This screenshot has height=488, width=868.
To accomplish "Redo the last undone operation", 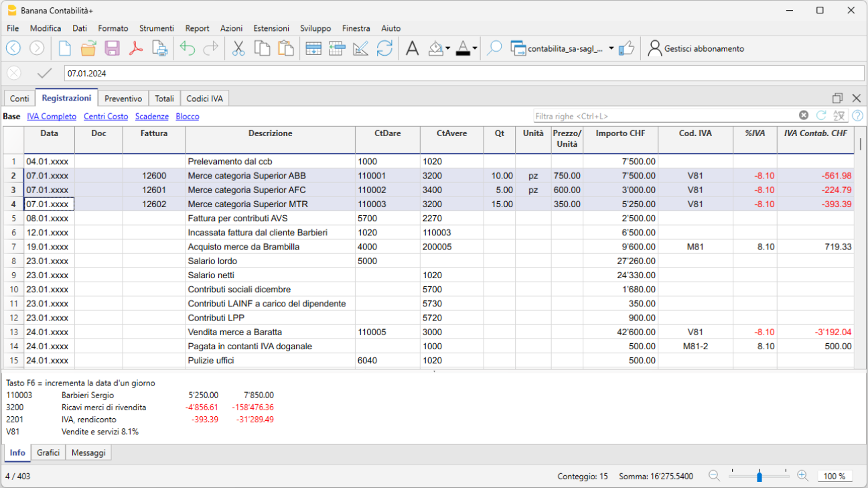I will pos(211,48).
